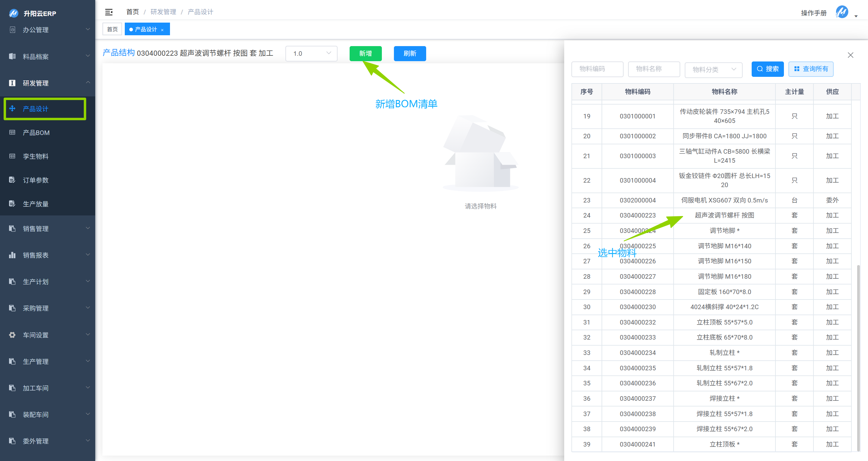Click the 升阳云ERP logo icon
This screenshot has height=461, width=868.
[x=14, y=14]
